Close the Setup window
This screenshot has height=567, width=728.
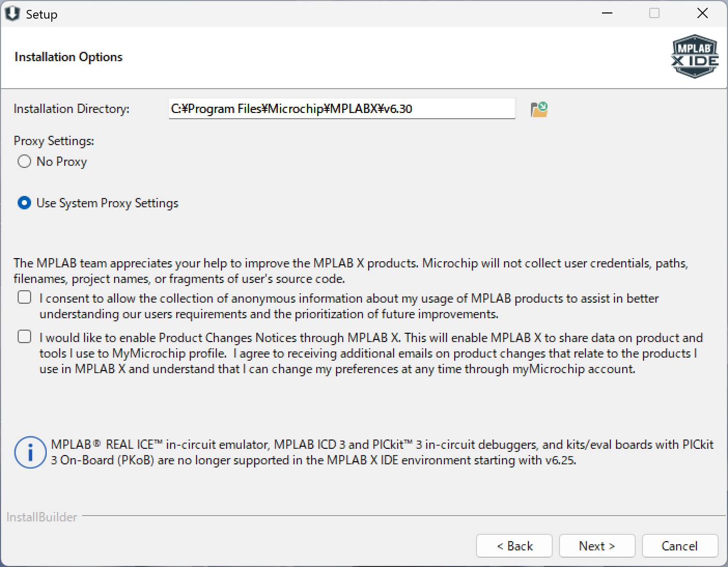point(703,13)
